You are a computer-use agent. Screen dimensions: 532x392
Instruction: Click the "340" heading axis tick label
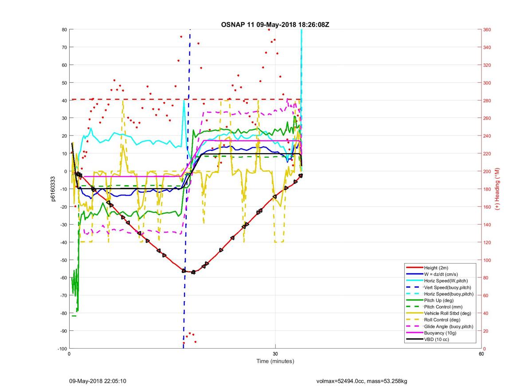pos(487,47)
